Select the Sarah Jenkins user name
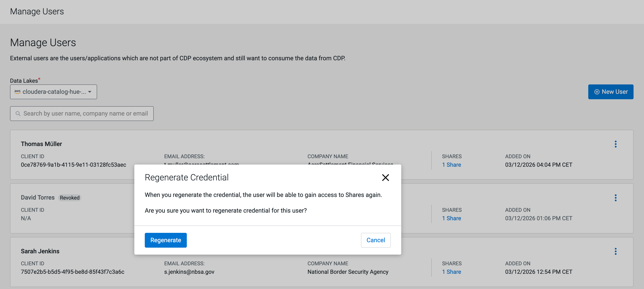 (x=40, y=251)
